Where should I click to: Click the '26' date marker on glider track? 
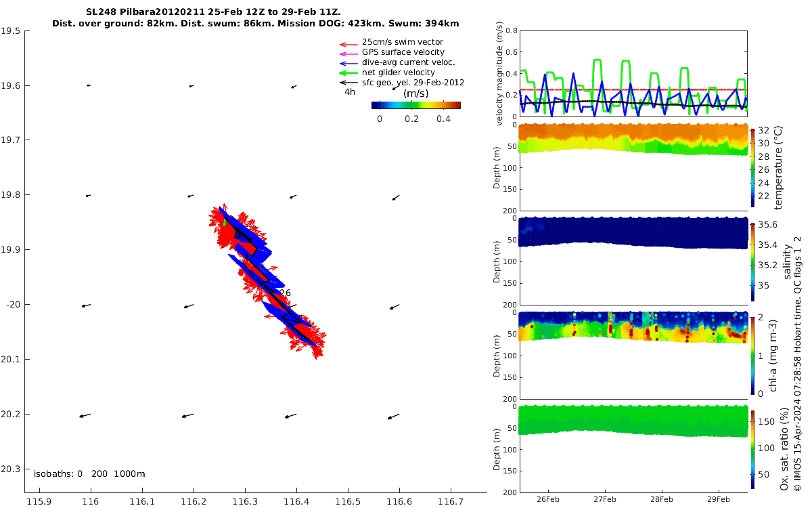tap(285, 293)
